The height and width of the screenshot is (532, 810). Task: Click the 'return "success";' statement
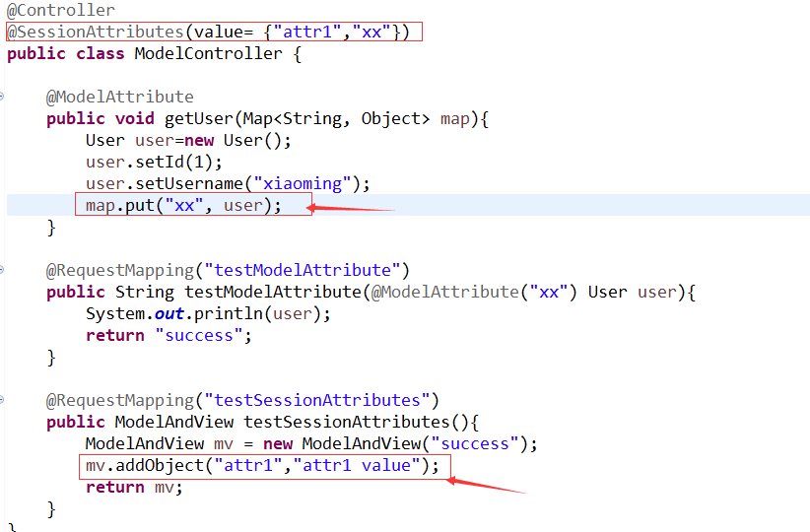click(169, 336)
